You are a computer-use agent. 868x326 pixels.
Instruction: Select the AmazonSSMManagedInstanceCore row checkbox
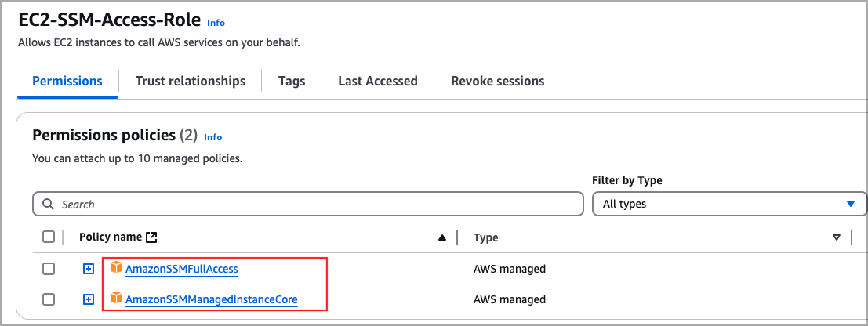(49, 299)
